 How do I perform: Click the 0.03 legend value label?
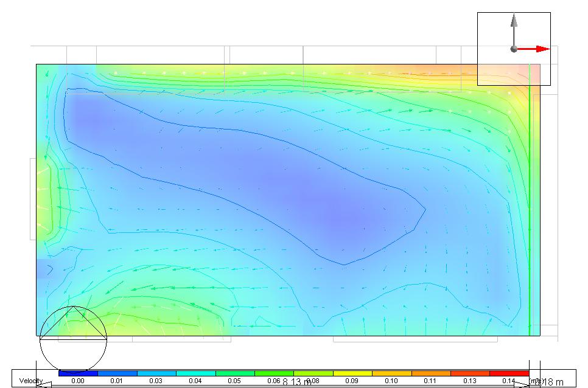[x=156, y=381]
